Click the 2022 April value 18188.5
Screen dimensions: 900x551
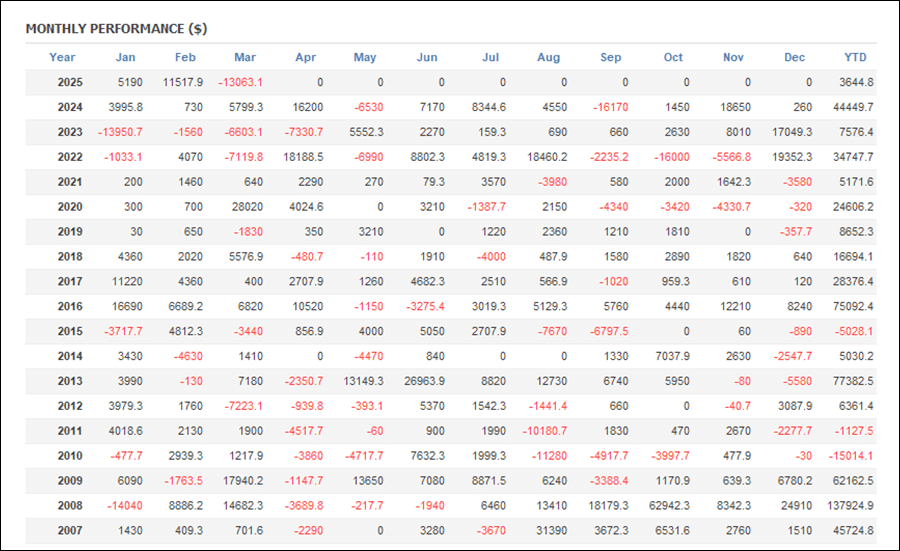click(303, 157)
